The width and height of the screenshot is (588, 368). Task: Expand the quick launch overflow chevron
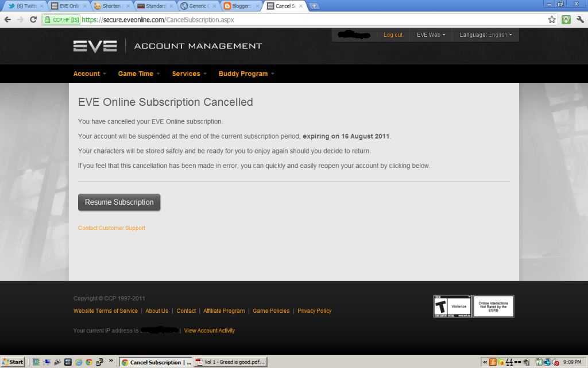pos(111,361)
